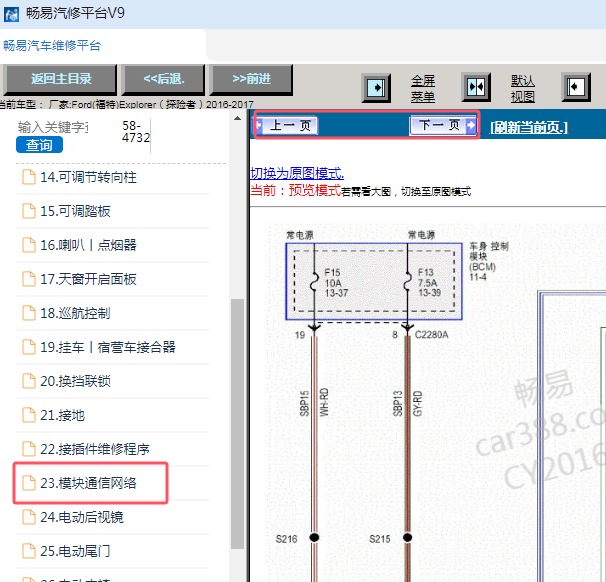Go forward with the >>前进 button
Viewport: 606px width, 582px height.
251,79
